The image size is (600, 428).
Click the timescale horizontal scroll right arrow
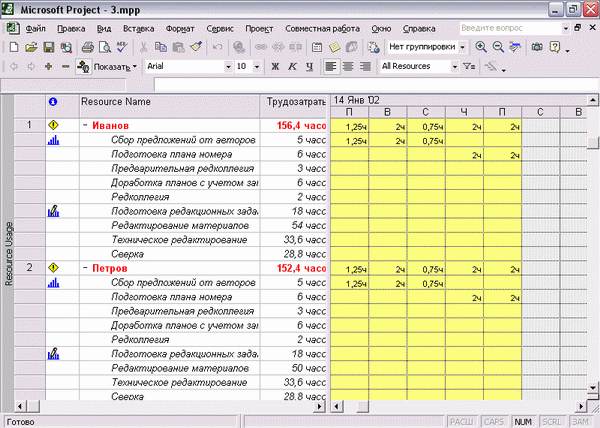[581, 406]
